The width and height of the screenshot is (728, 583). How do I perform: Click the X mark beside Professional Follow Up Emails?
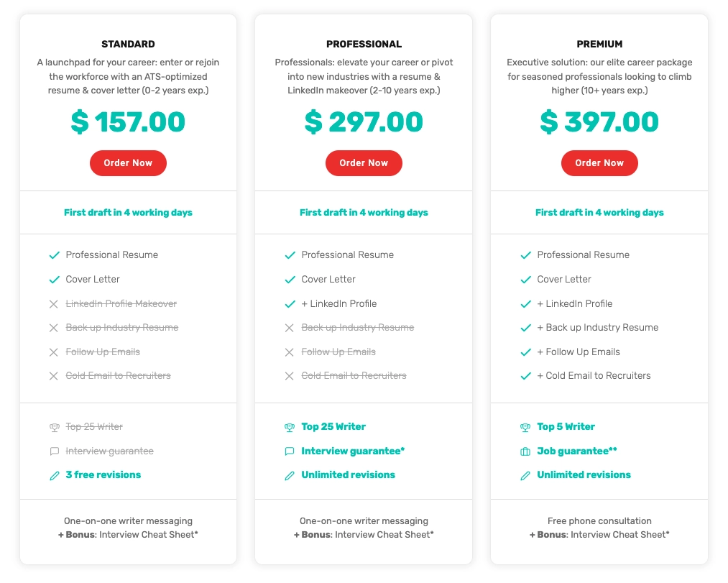pos(290,352)
